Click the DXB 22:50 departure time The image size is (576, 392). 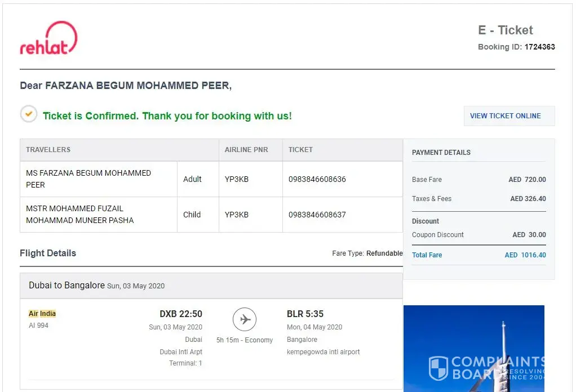pos(181,314)
